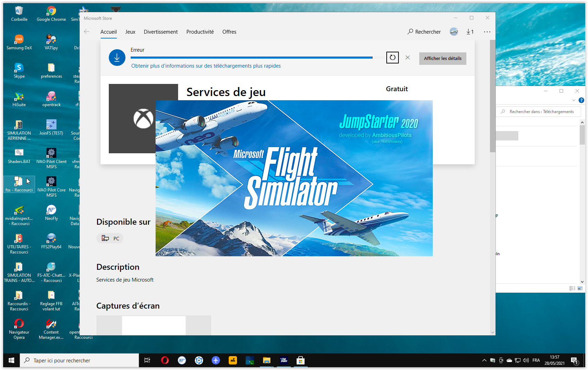Click Rechercher in the Store header
Image resolution: width=588 pixels, height=370 pixels.
tap(424, 32)
